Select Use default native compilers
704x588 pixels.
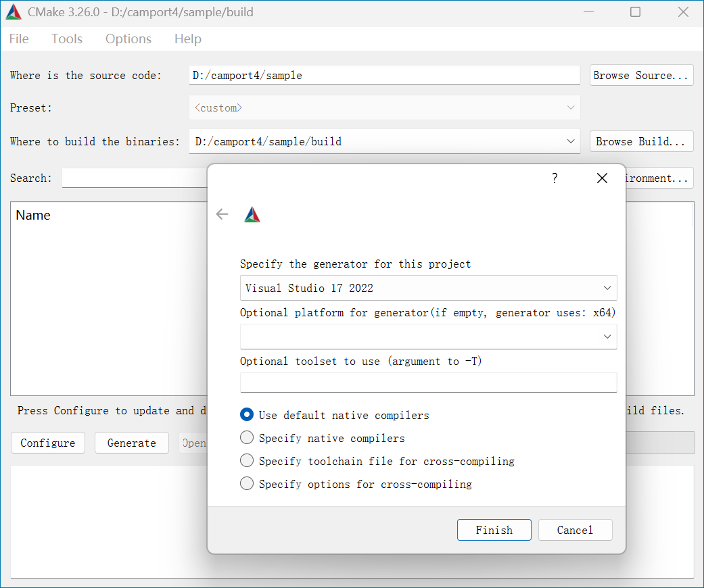click(335, 415)
